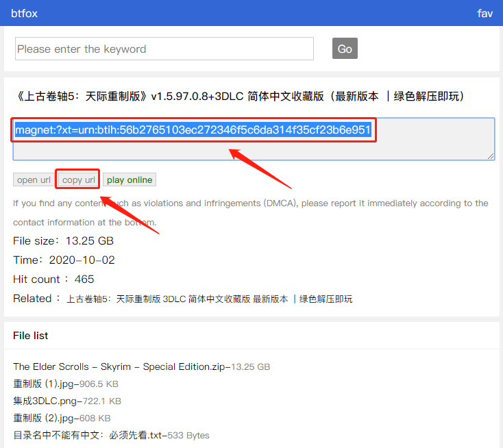Select the Hit count 465 text

[53, 279]
